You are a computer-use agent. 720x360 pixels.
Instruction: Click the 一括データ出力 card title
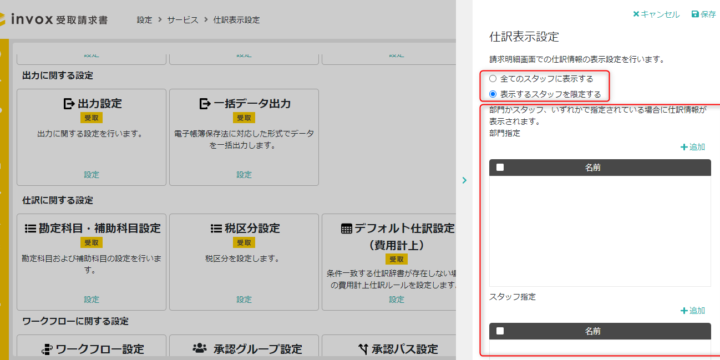[252, 104]
